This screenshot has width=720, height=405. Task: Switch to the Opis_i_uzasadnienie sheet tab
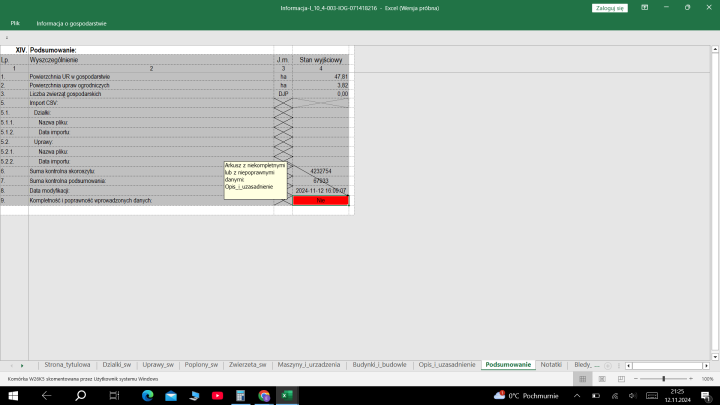pos(446,365)
